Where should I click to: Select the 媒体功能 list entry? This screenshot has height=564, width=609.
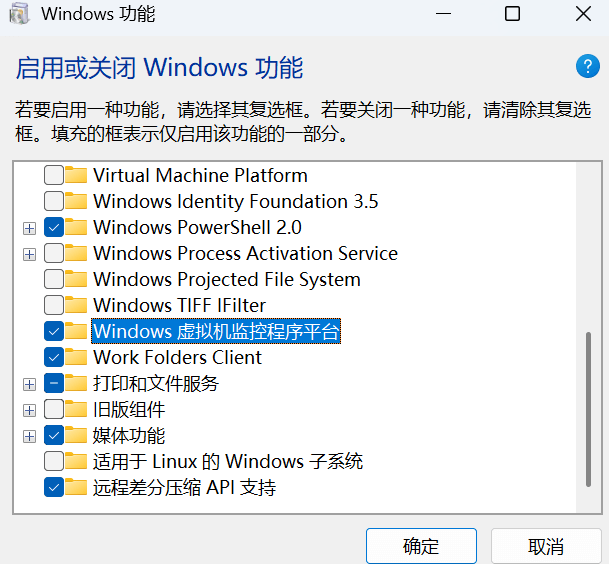pyautogui.click(x=129, y=436)
